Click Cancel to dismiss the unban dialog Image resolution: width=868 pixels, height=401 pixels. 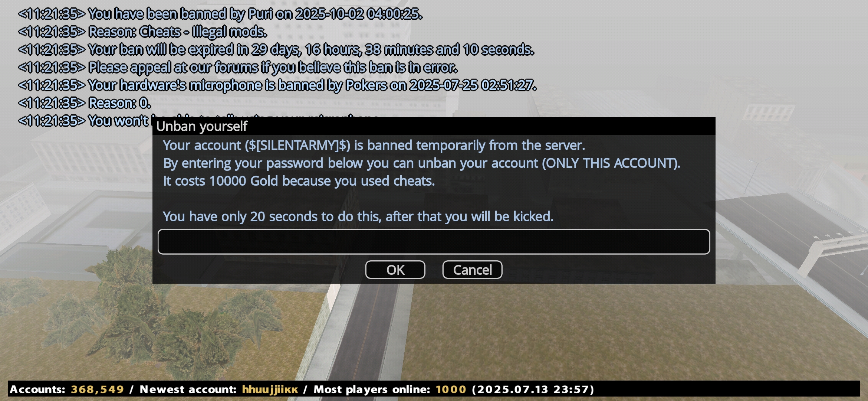pyautogui.click(x=472, y=270)
